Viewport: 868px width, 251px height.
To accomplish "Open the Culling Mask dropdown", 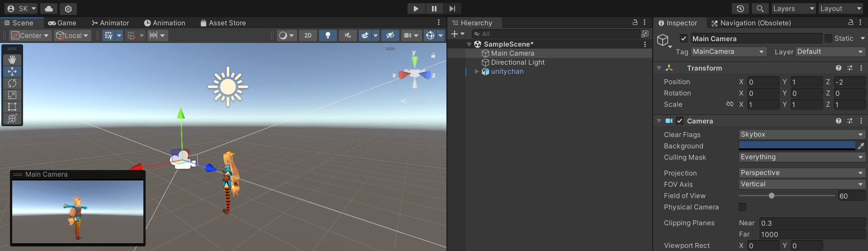I will click(x=802, y=157).
